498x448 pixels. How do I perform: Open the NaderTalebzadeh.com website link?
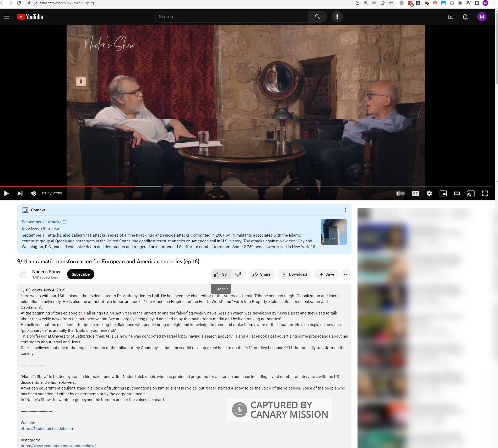click(x=47, y=429)
